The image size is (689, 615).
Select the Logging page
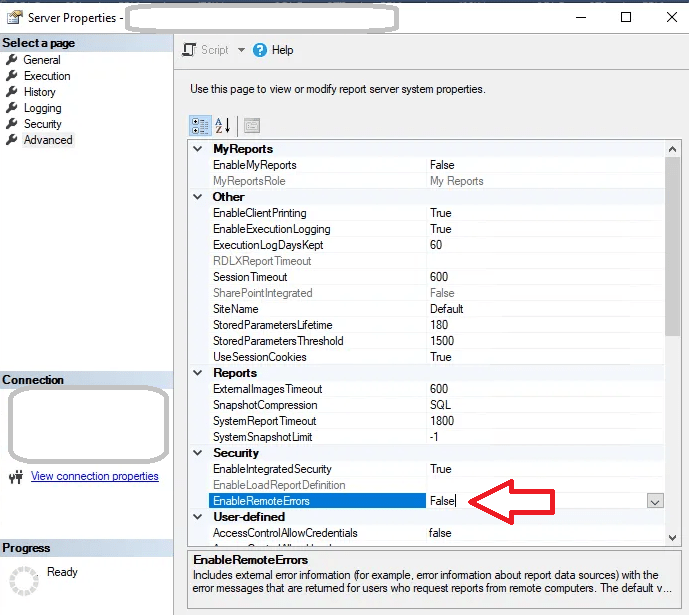click(43, 108)
